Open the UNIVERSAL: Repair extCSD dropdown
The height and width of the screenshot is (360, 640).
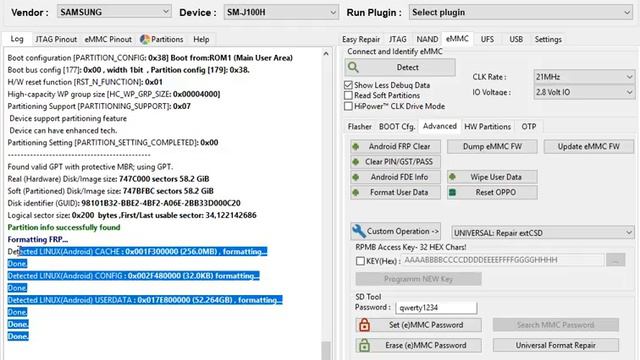pyautogui.click(x=543, y=233)
